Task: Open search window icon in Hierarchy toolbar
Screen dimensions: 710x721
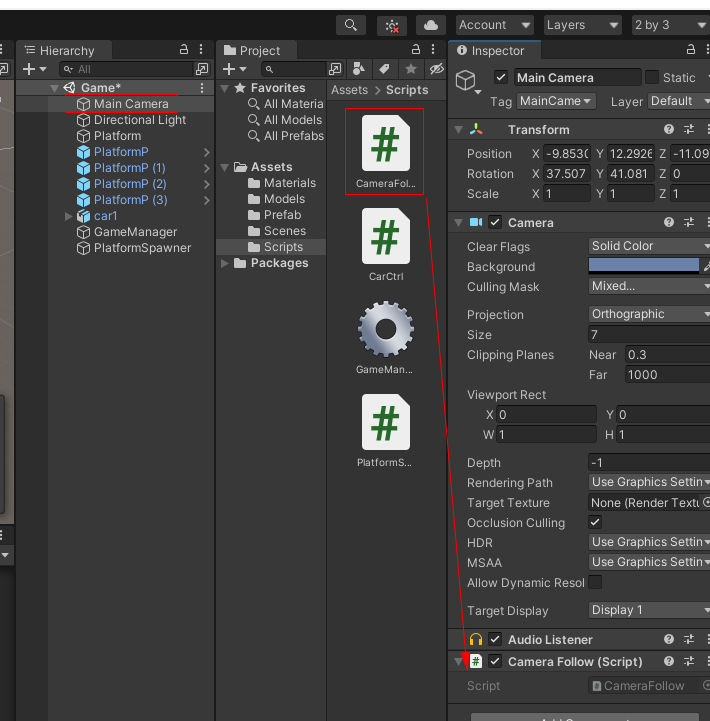Action: 202,69
